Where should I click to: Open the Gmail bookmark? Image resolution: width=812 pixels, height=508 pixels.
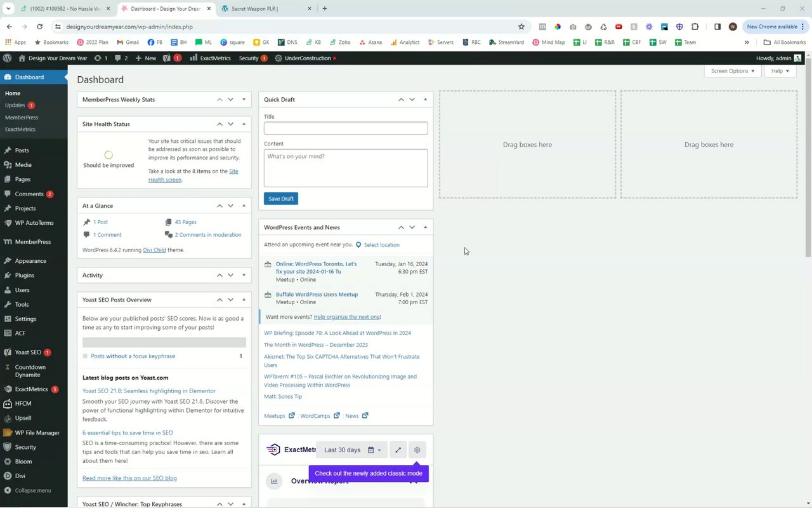(x=128, y=43)
